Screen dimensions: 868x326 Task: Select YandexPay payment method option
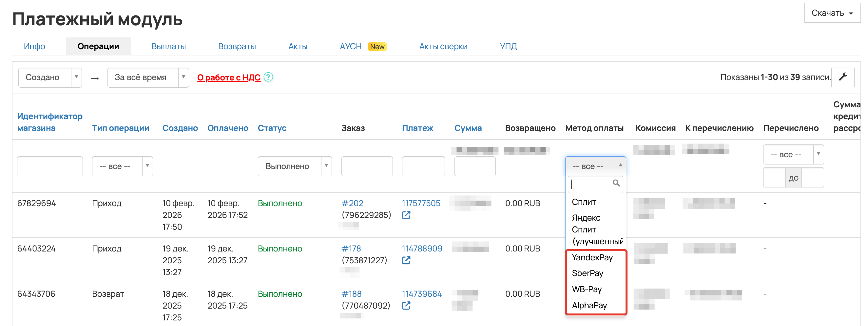(x=592, y=257)
